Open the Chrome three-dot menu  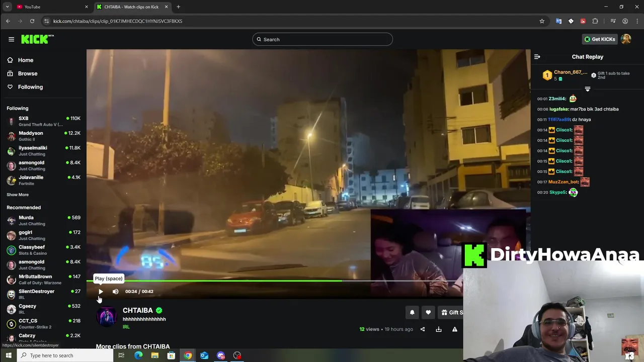point(637,21)
